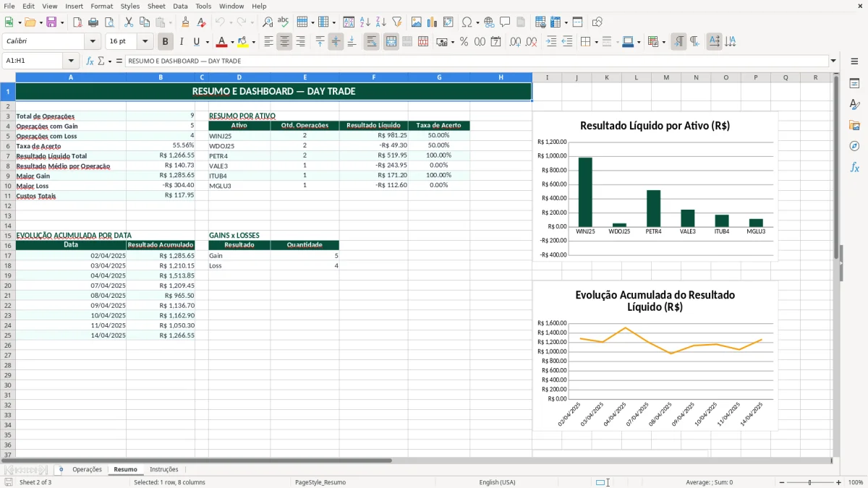Viewport: 868px width, 488px height.
Task: Insert a pivot table
Action: click(448, 22)
